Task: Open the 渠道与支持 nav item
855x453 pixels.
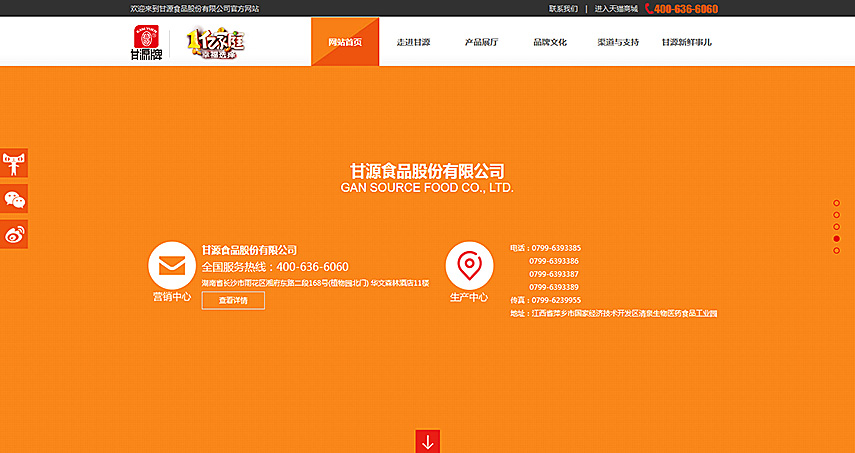Action: click(x=618, y=42)
